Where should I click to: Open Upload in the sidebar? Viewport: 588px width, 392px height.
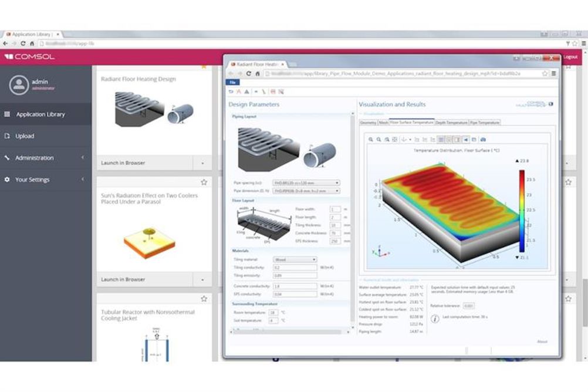click(x=46, y=136)
